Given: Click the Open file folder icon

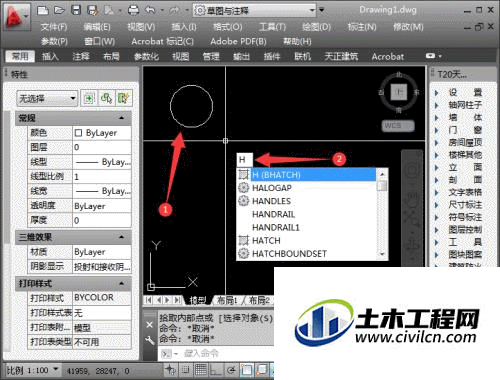Looking at the screenshot, I should coord(59,11).
